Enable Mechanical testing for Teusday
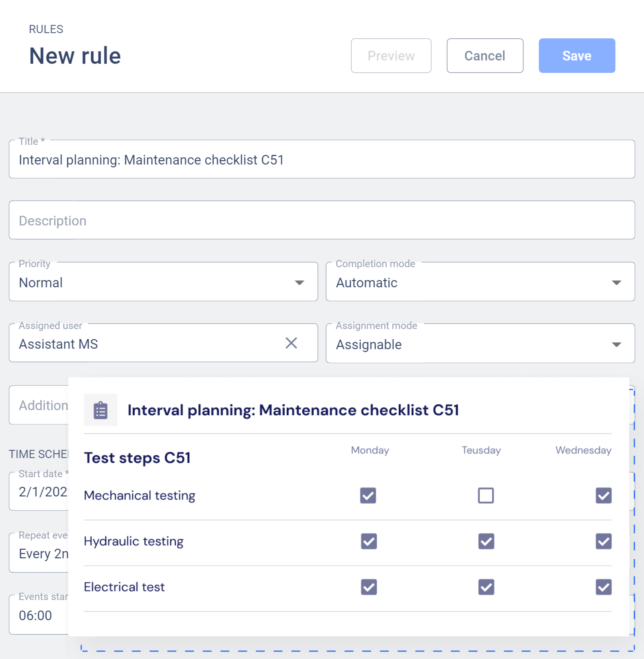Viewport: 644px width, 659px height. click(486, 496)
